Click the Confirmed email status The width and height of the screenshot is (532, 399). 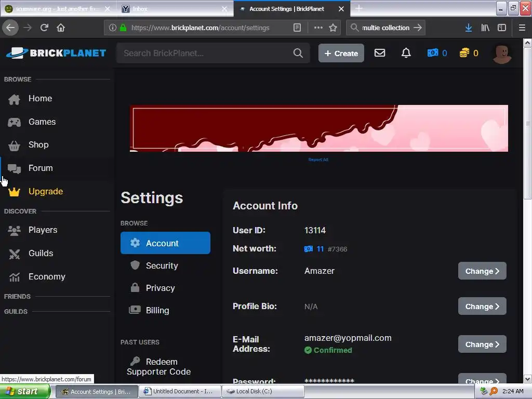(328, 350)
